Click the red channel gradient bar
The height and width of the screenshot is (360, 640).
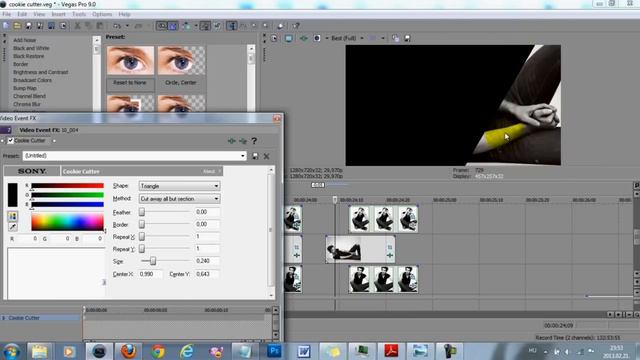point(67,186)
